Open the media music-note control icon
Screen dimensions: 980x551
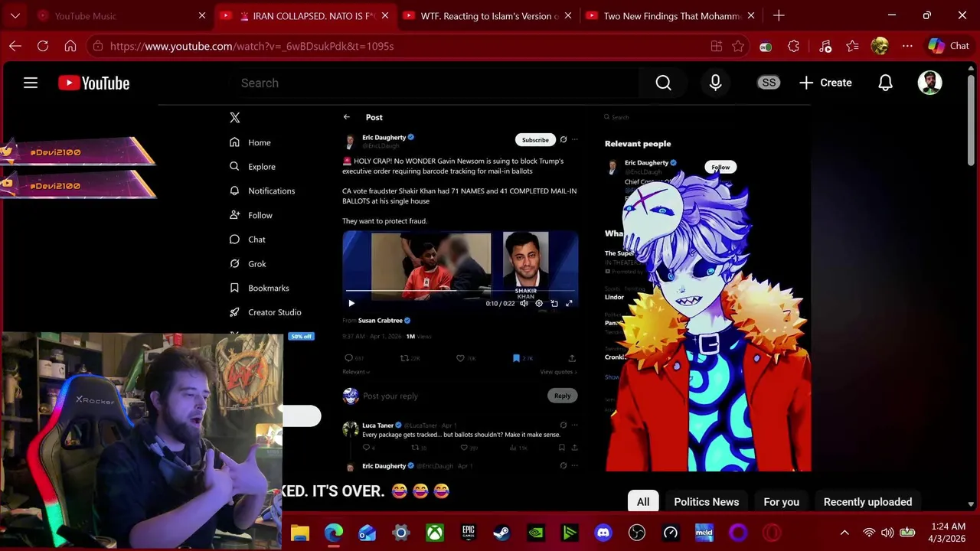[x=825, y=46]
